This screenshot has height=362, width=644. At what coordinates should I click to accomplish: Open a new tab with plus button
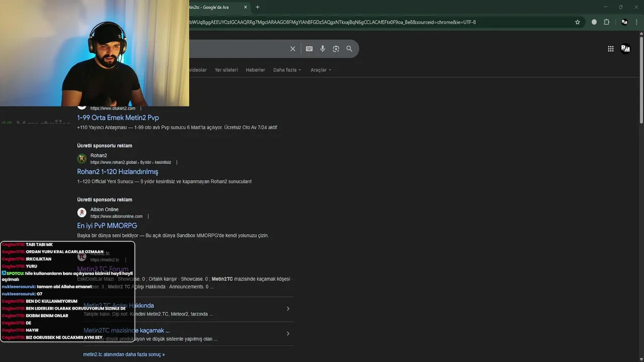[258, 7]
